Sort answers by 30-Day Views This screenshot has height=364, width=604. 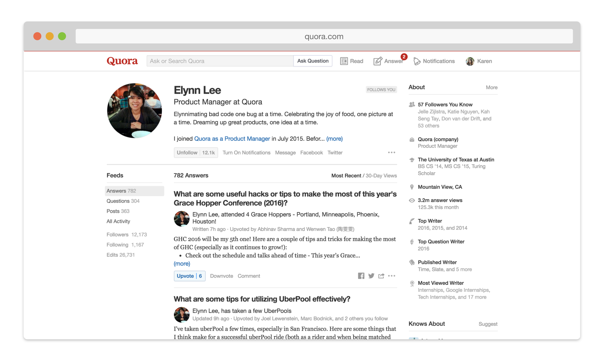pyautogui.click(x=381, y=176)
